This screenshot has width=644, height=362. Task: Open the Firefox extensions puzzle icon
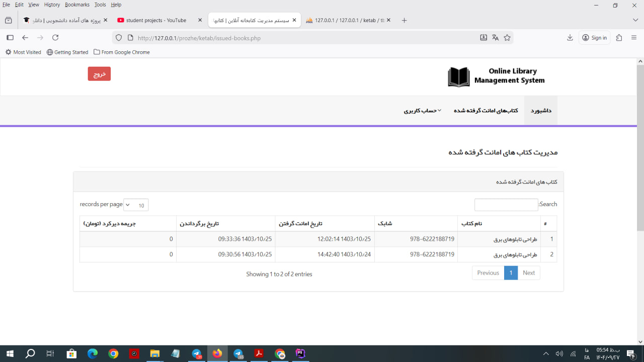[x=619, y=38]
